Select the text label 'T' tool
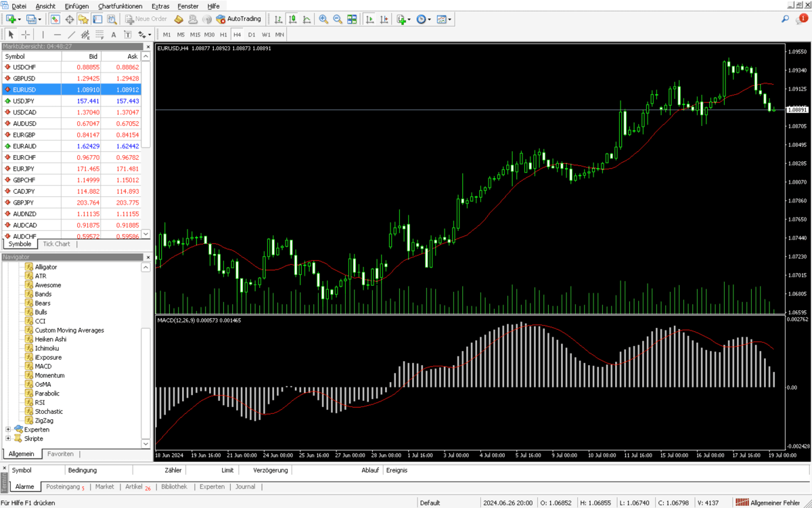Image resolution: width=812 pixels, height=508 pixels. click(x=127, y=35)
